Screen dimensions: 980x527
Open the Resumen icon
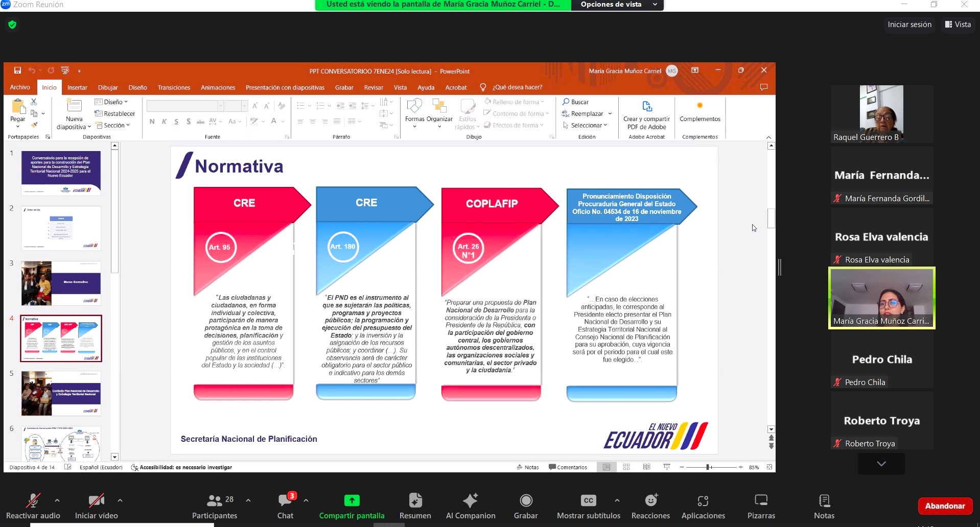(415, 500)
